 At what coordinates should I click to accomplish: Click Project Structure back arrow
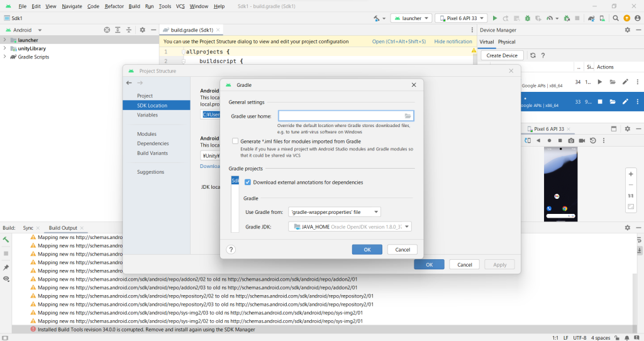129,82
